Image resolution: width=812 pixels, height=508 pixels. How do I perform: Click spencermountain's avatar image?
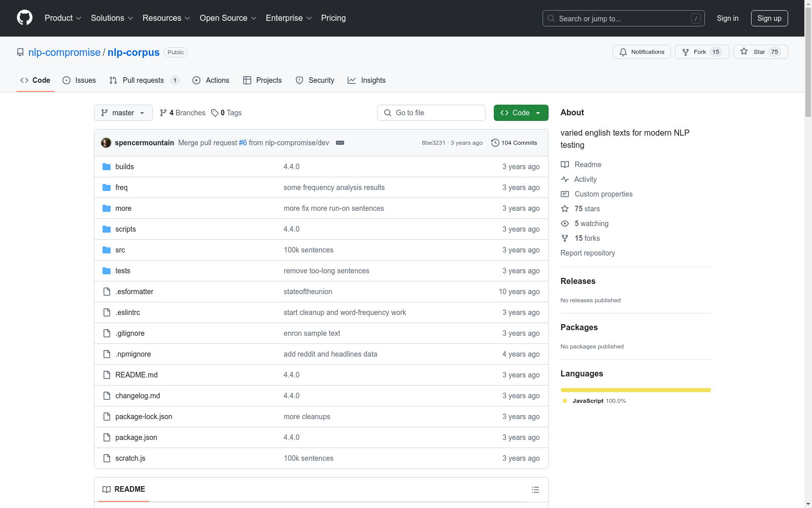106,143
